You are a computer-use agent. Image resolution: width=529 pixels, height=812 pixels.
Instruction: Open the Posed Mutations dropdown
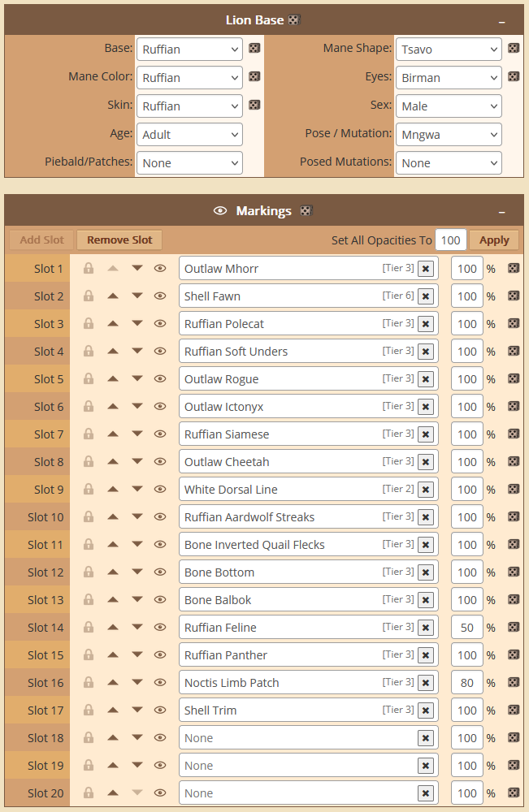pos(449,163)
